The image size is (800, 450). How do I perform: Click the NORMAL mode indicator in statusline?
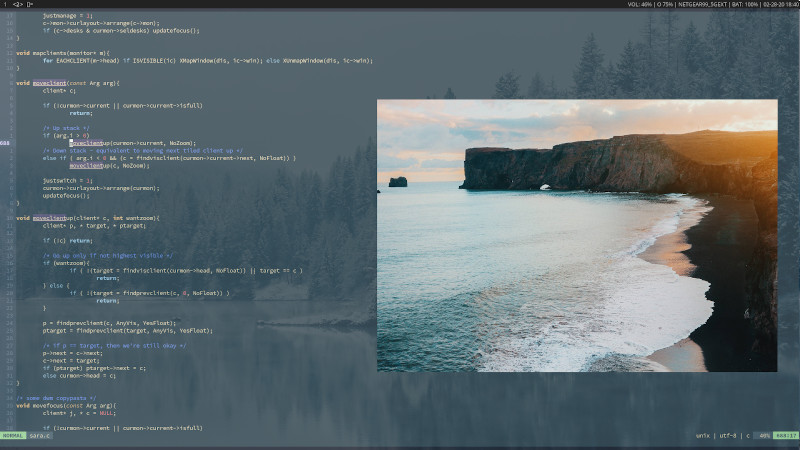click(x=13, y=435)
